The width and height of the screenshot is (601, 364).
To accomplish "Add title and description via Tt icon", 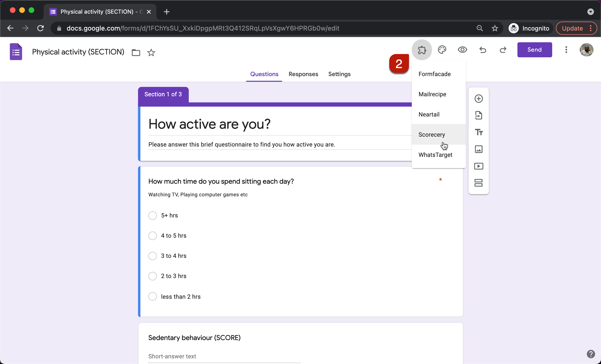I will coord(478,132).
